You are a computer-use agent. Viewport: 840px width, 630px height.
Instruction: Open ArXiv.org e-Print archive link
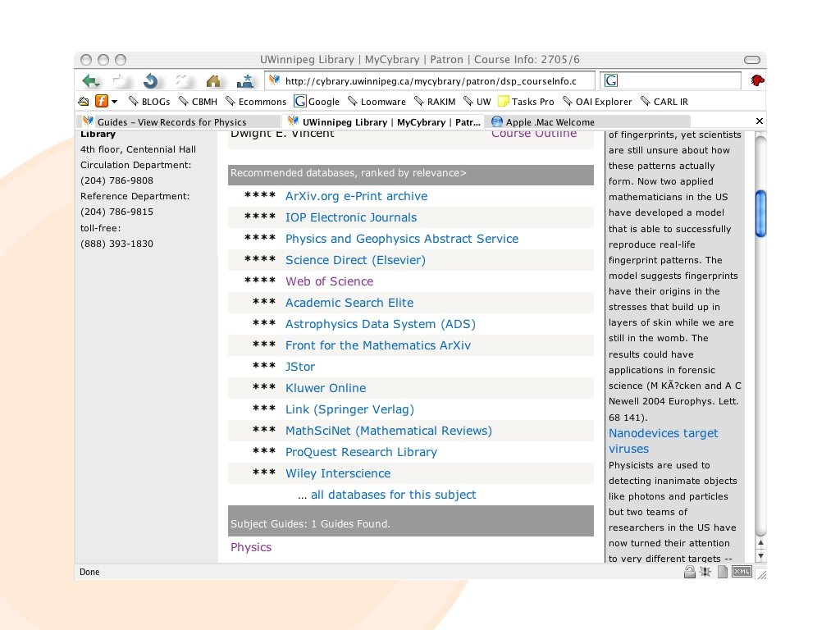356,196
